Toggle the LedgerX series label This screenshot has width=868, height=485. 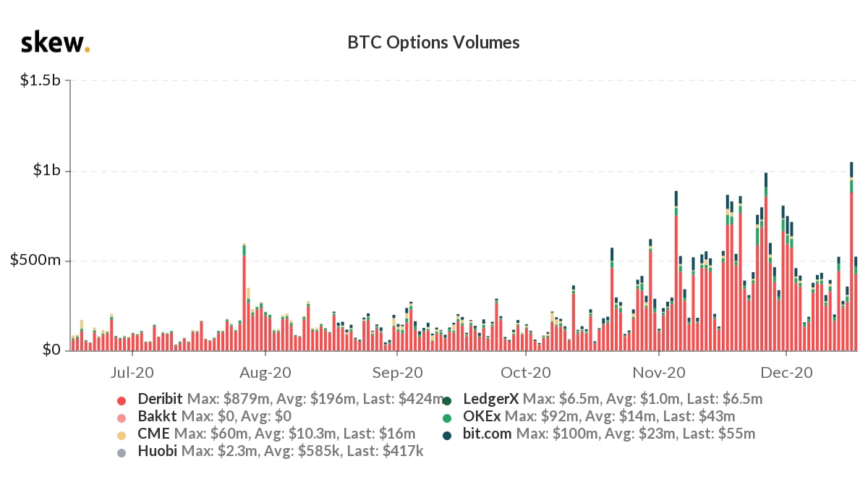click(490, 399)
